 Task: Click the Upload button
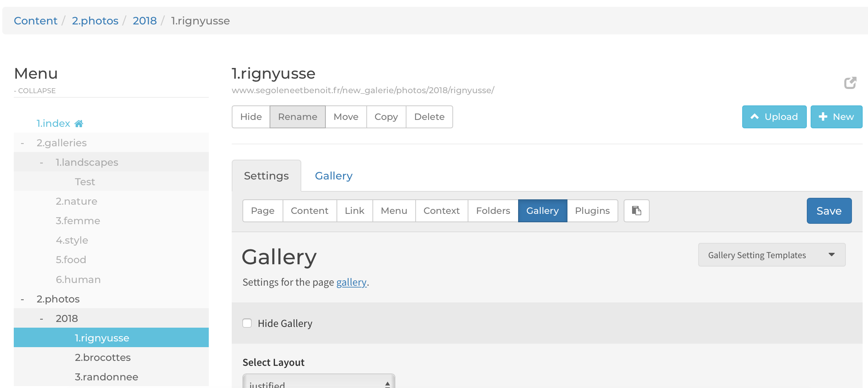coord(774,116)
